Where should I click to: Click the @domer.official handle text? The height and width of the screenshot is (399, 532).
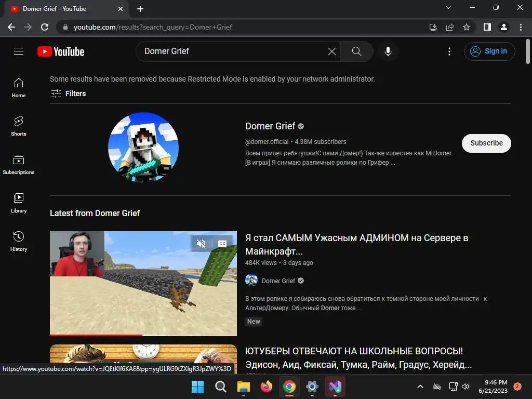click(267, 142)
